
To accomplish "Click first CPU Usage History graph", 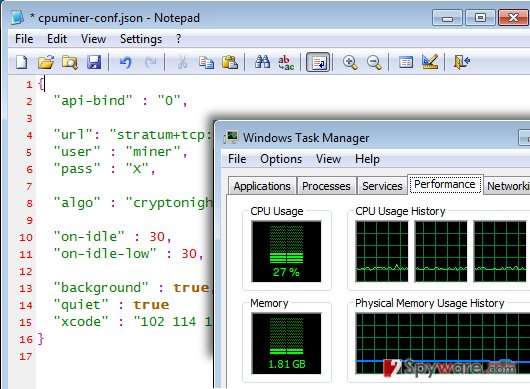I will [382, 251].
